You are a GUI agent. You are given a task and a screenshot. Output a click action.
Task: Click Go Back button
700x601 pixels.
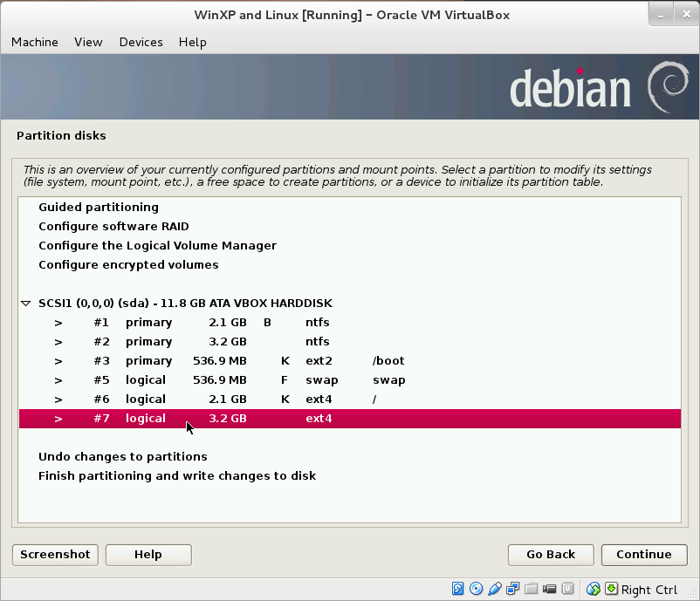[x=550, y=555]
